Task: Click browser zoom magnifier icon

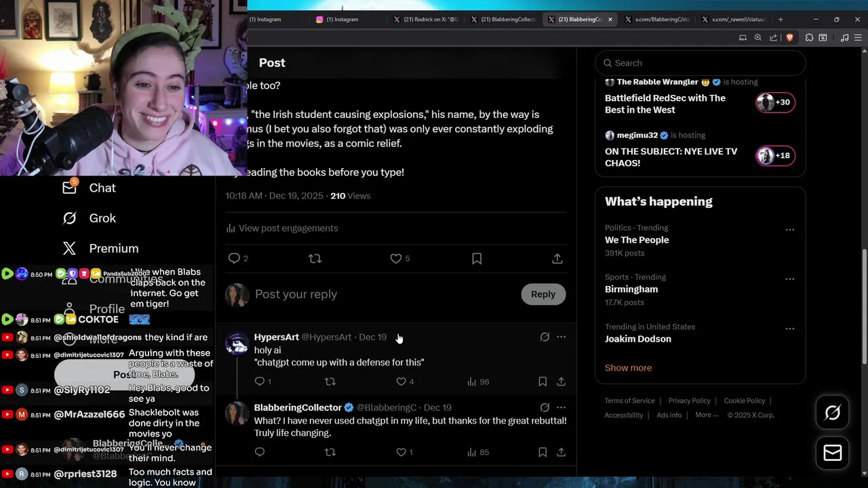Action: 757,38
